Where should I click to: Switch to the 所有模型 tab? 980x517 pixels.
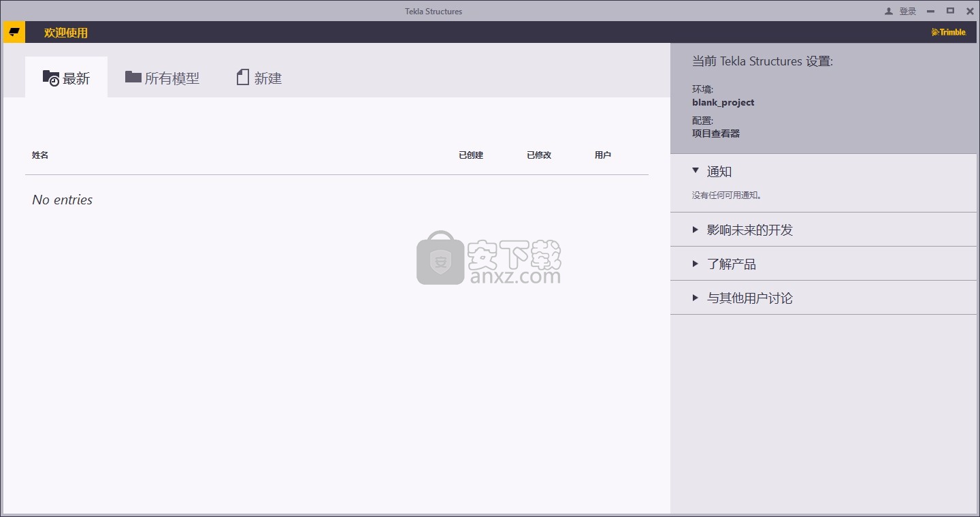[162, 78]
